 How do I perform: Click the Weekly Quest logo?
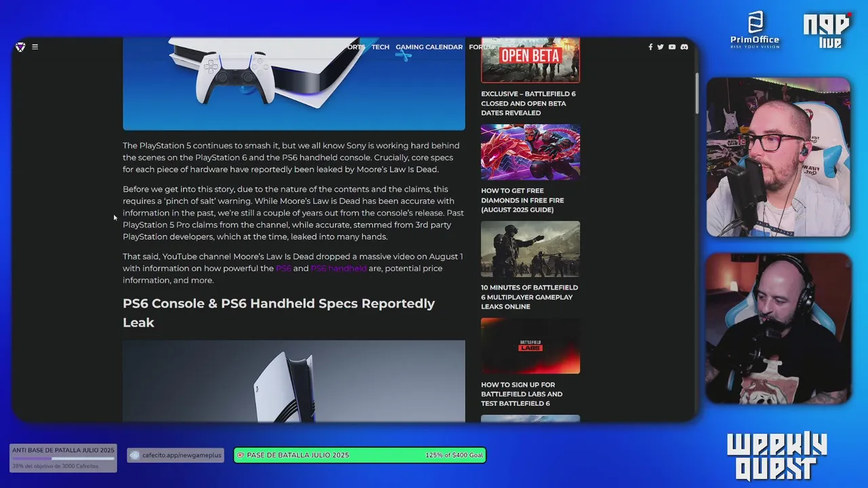coord(777,457)
